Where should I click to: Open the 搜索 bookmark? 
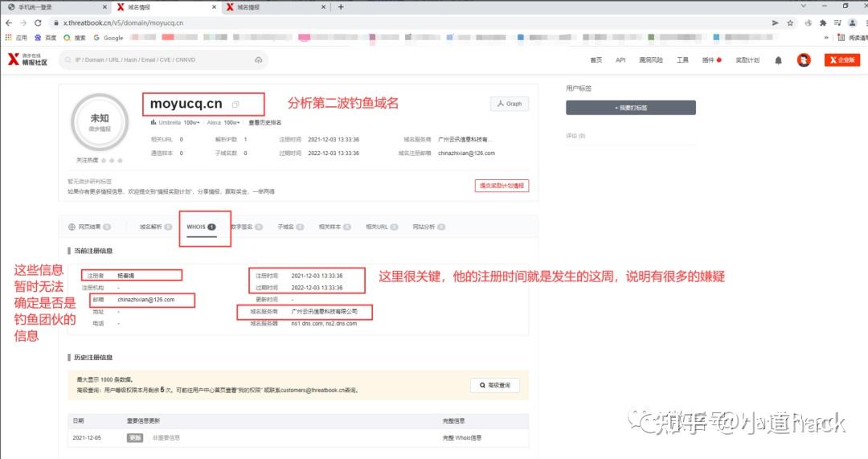point(75,38)
